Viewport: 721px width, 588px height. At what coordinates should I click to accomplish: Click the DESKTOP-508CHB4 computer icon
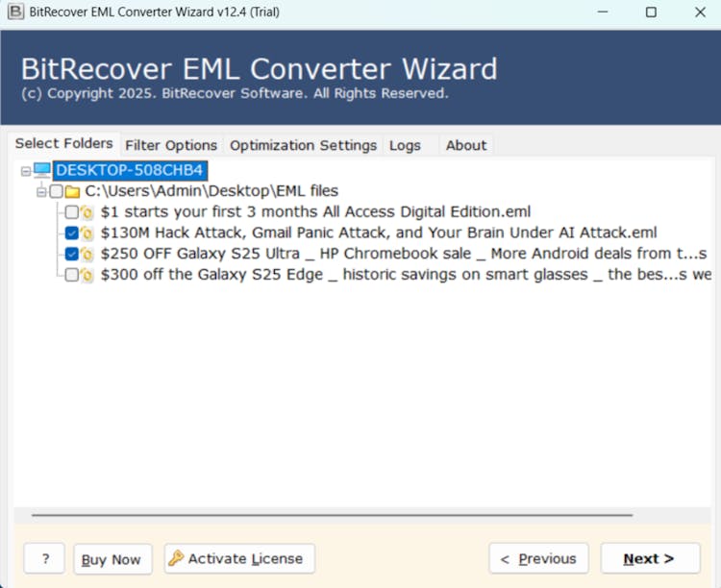pyautogui.click(x=42, y=170)
